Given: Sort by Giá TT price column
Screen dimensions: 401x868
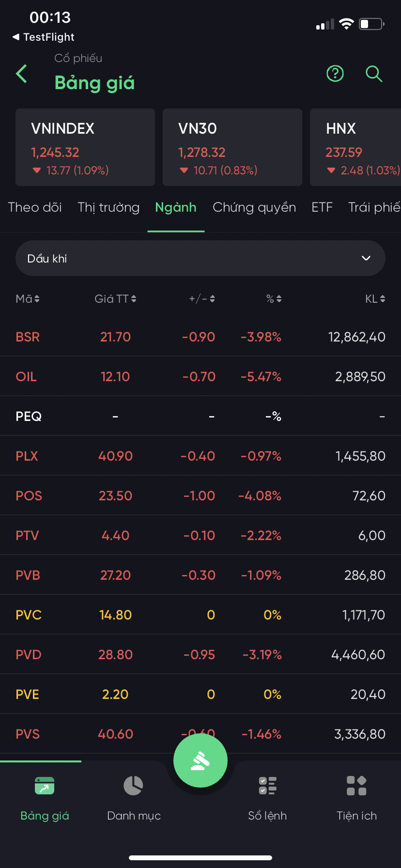Looking at the screenshot, I should (x=115, y=299).
